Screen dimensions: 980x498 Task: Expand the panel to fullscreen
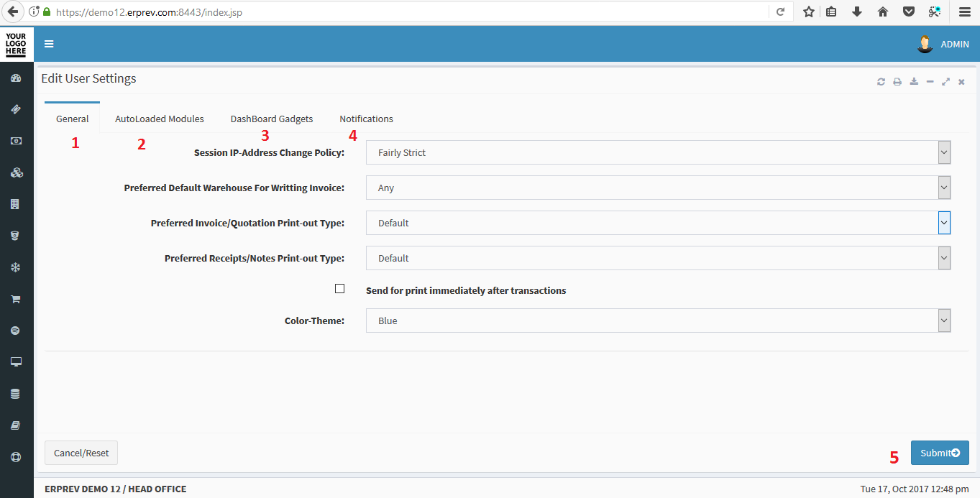946,82
